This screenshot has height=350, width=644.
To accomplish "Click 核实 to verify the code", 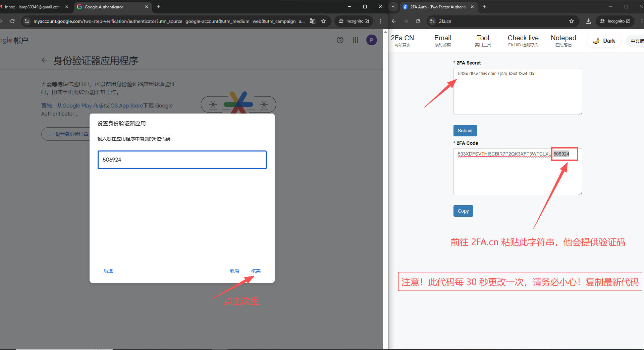I will [256, 271].
